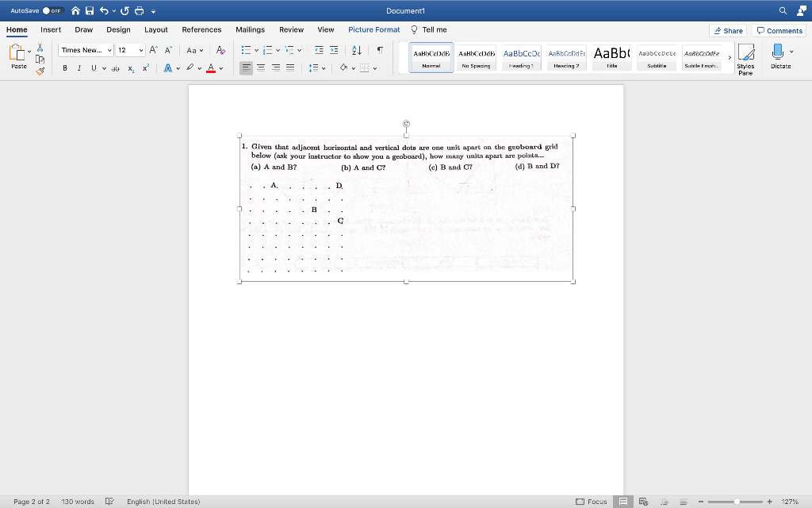Select red font color
This screenshot has width=812, height=508.
(211, 68)
